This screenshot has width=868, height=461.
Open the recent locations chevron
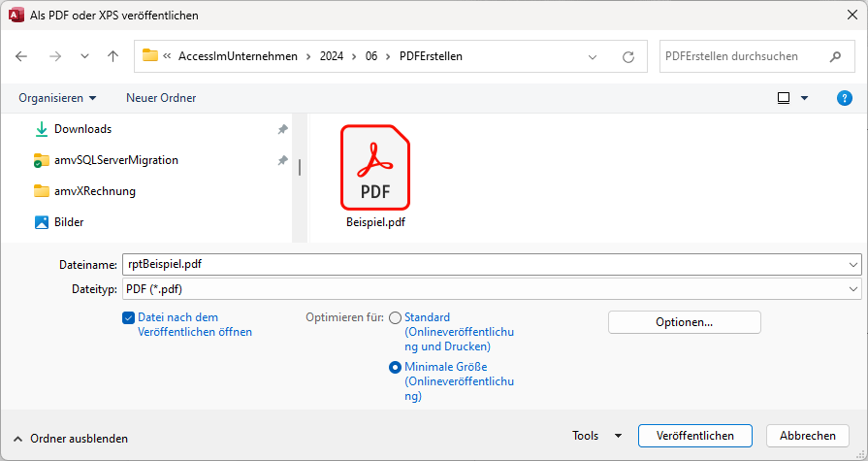click(x=84, y=56)
